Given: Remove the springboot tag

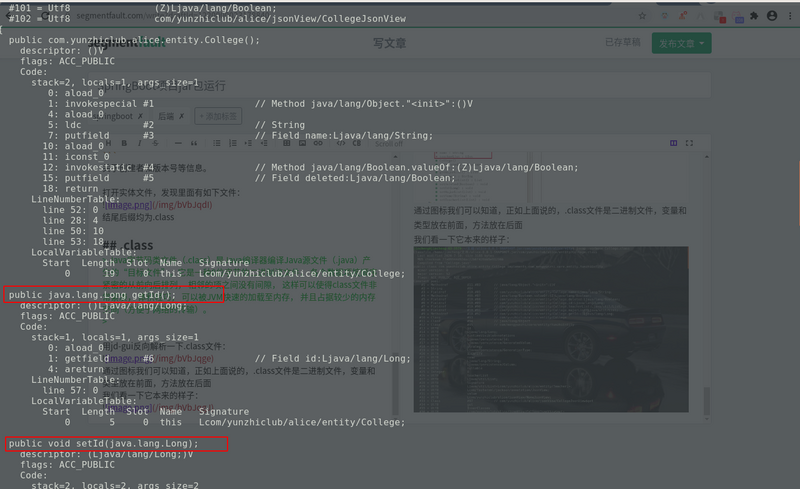Looking at the screenshot, I should point(140,116).
